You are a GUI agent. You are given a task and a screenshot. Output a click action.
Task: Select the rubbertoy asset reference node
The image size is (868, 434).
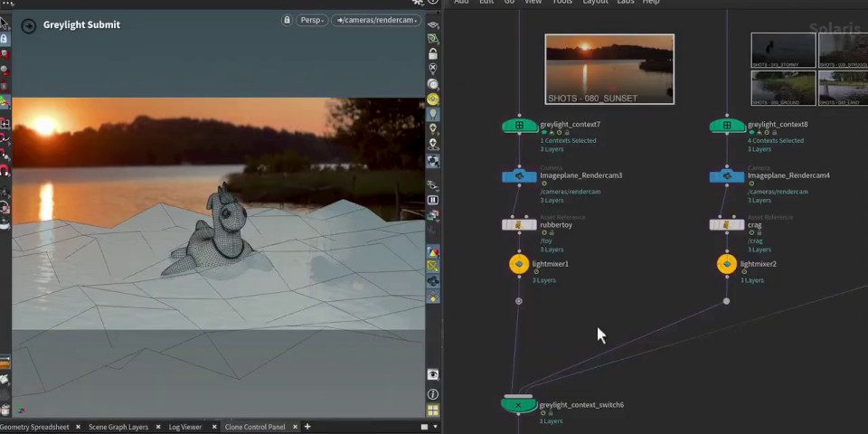pos(519,225)
